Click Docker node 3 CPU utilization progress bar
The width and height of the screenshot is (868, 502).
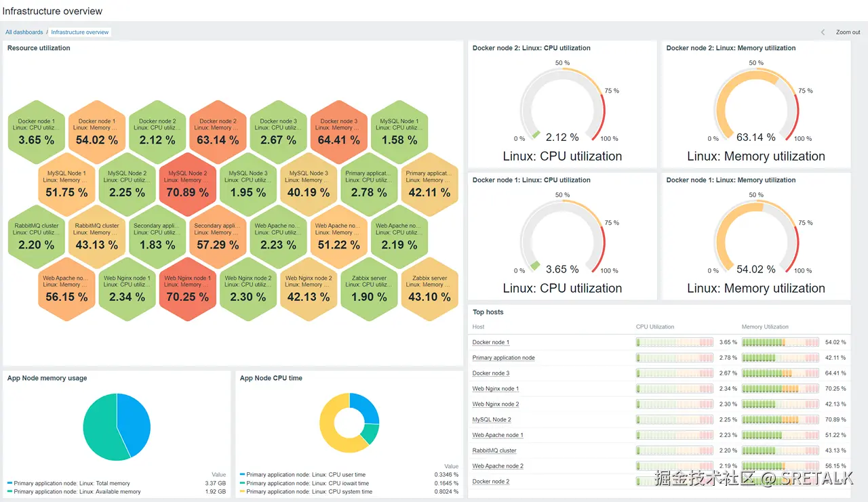tap(674, 373)
